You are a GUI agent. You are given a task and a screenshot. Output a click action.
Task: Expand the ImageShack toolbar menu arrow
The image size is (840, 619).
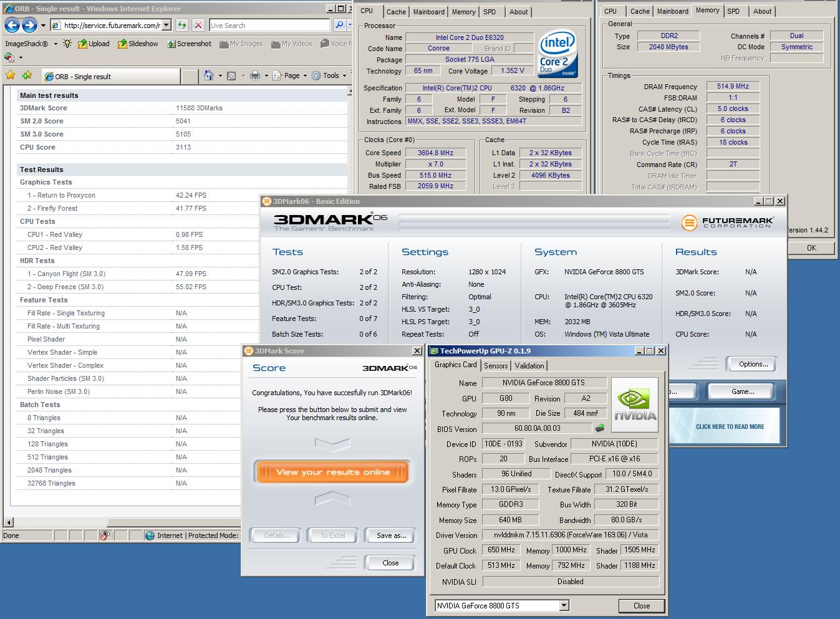56,44
